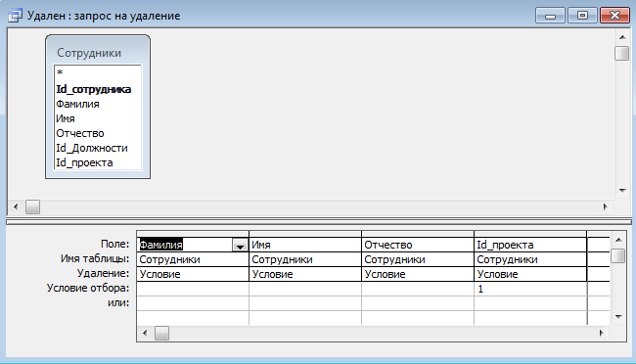636x364 pixels.
Task: Click criteria cell containing 1 under Id_проекта
Action: click(x=530, y=289)
